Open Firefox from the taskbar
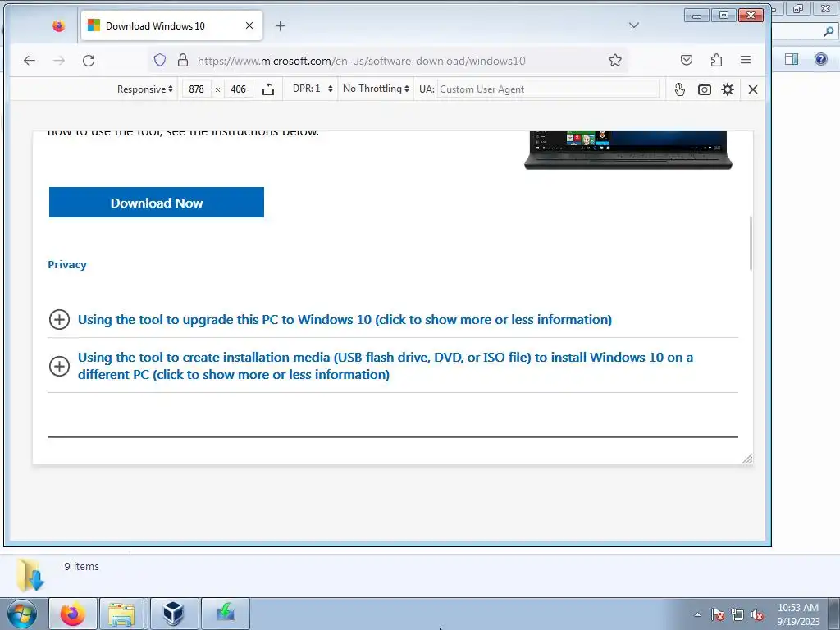The image size is (840, 630). point(73,614)
